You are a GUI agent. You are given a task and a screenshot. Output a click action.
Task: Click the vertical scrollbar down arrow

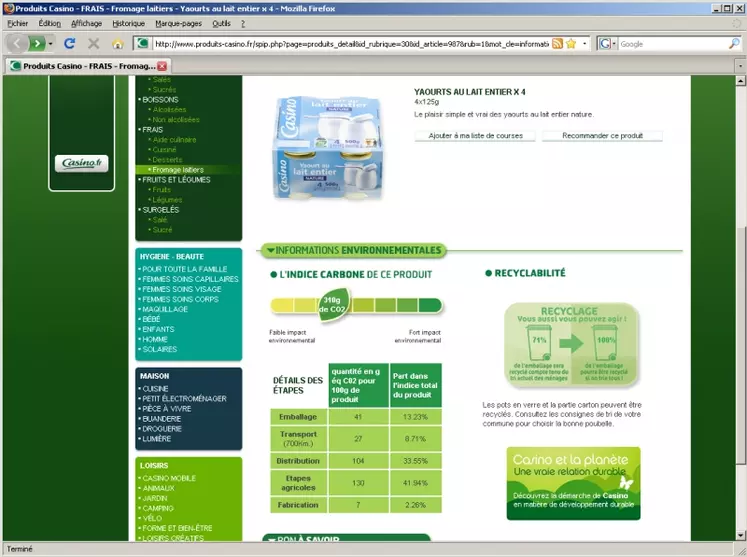tap(740, 536)
